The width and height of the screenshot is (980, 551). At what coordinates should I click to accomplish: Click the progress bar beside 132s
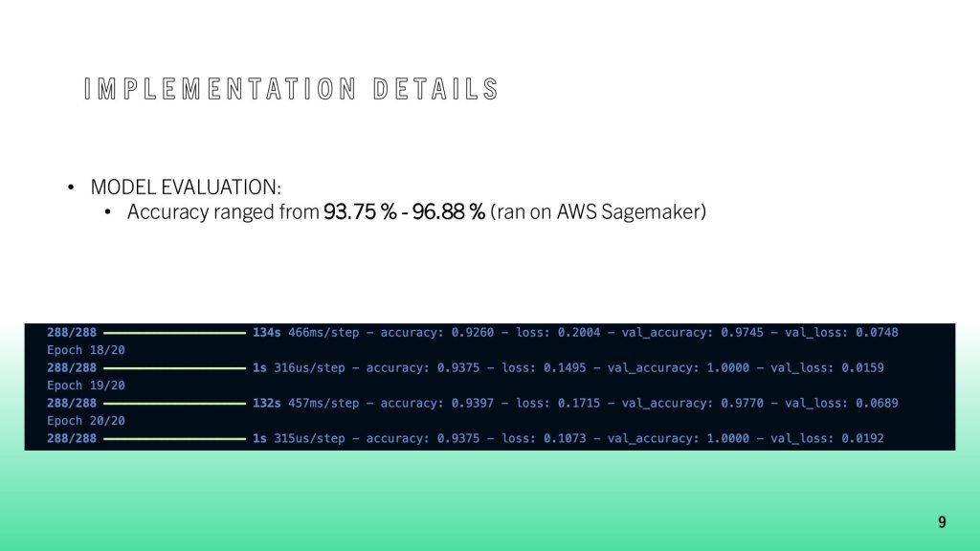tap(174, 404)
